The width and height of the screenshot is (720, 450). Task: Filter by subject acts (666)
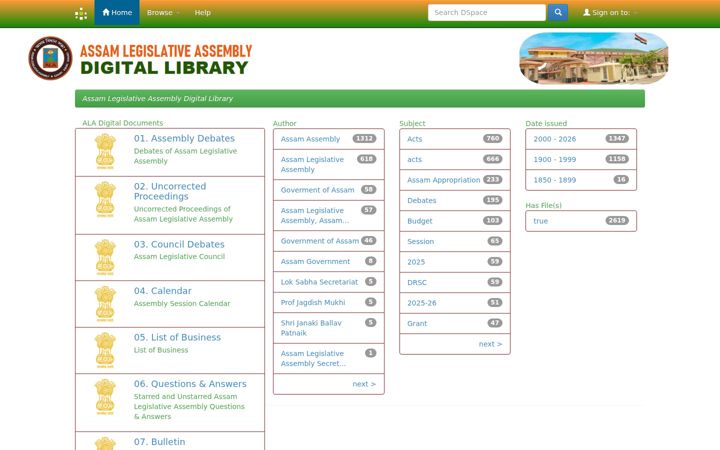414,159
